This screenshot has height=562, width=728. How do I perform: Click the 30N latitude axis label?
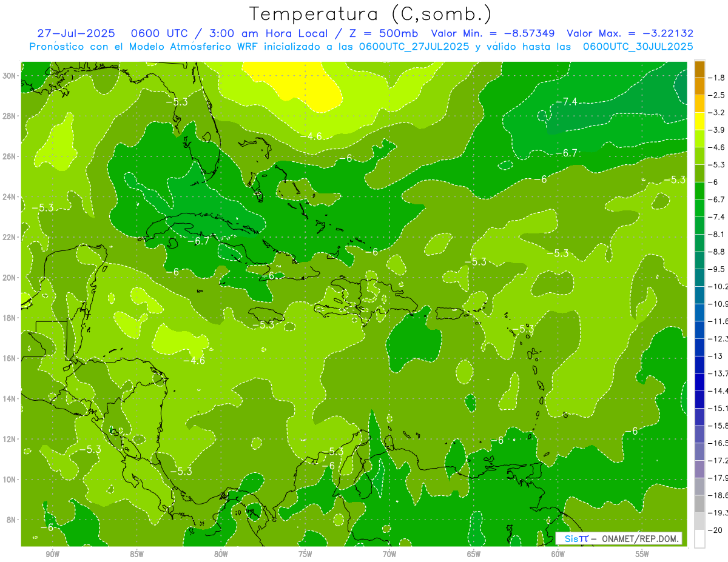point(9,76)
